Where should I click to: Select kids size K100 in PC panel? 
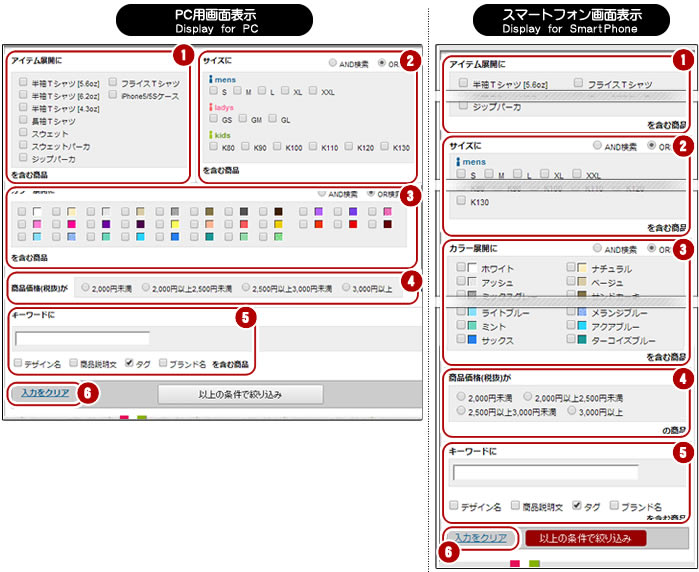277,146
